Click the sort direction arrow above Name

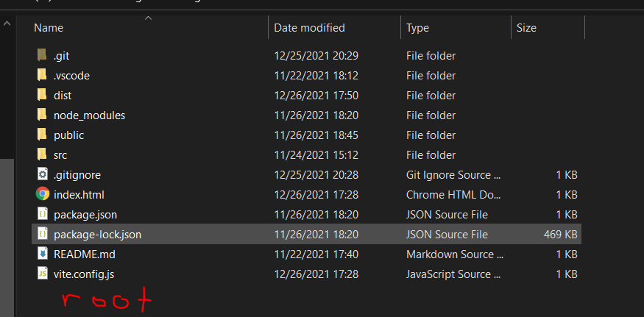coord(148,18)
